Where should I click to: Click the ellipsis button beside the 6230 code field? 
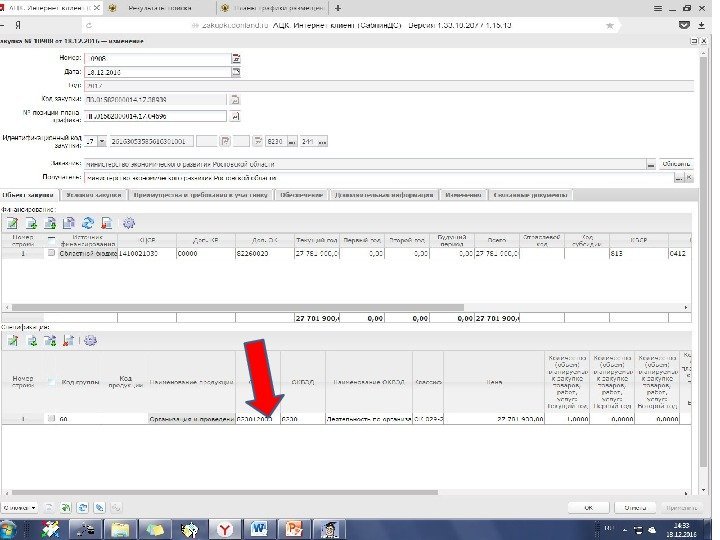coord(292,141)
